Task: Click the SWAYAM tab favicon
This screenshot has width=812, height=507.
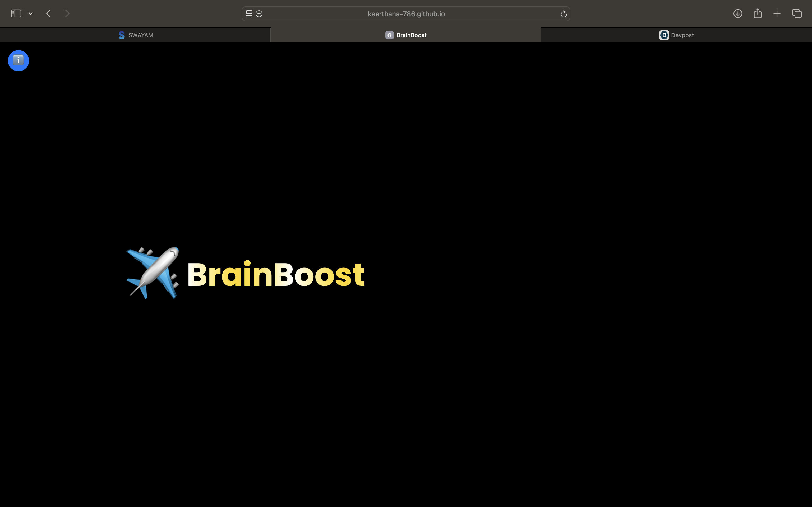Action: coord(122,35)
